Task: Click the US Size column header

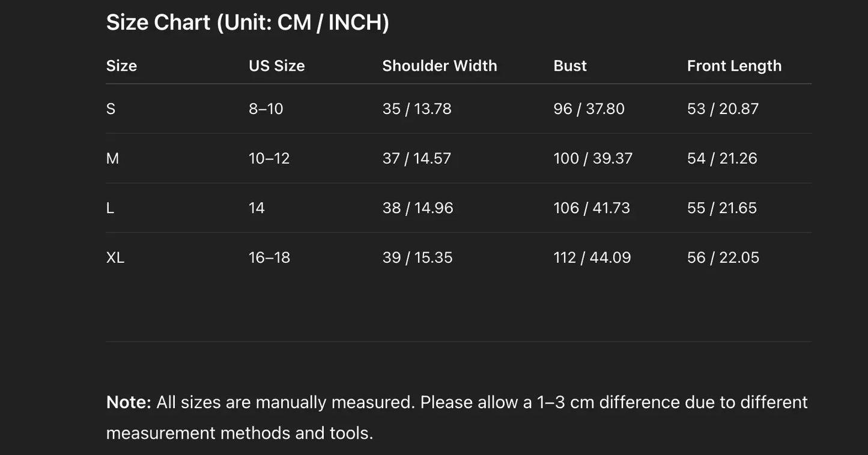Action: pos(276,65)
